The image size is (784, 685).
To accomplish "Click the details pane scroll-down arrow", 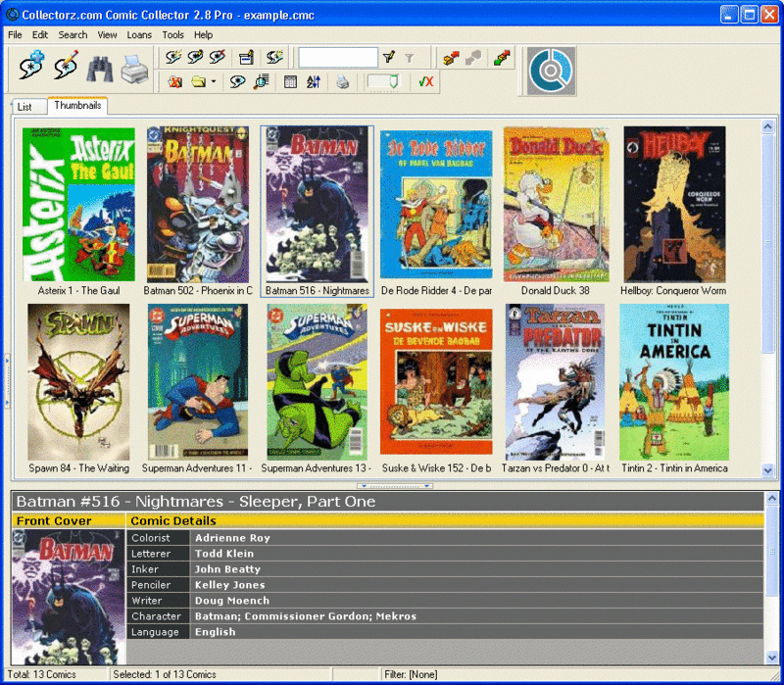I will coord(771,658).
